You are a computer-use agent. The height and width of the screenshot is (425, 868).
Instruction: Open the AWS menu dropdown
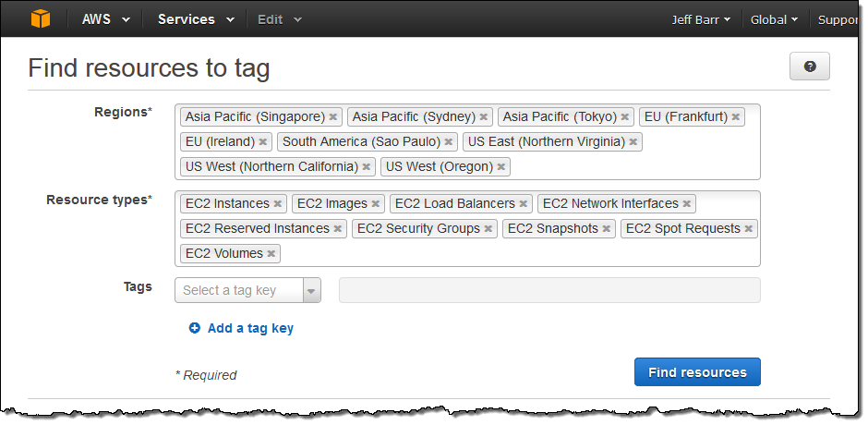tap(106, 19)
